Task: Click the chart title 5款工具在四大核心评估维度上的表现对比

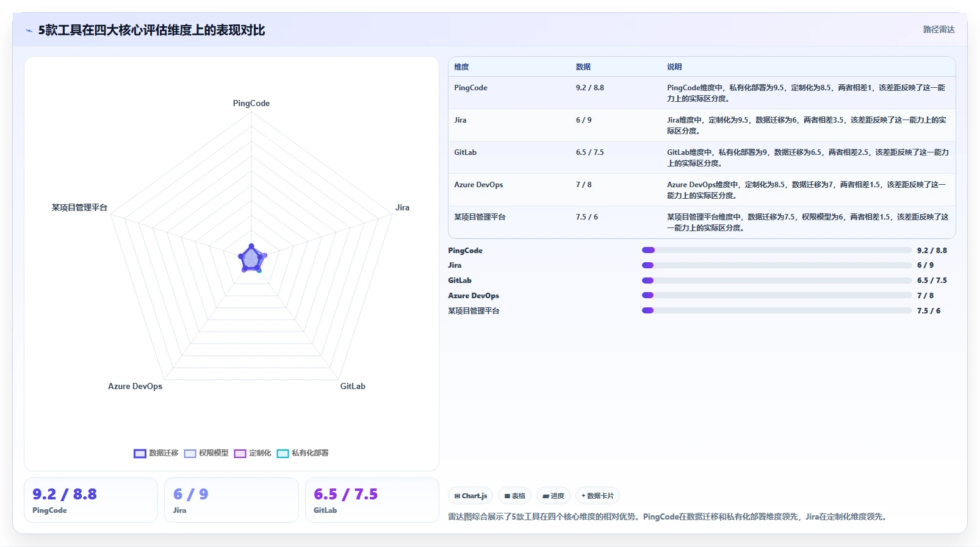Action: click(151, 30)
